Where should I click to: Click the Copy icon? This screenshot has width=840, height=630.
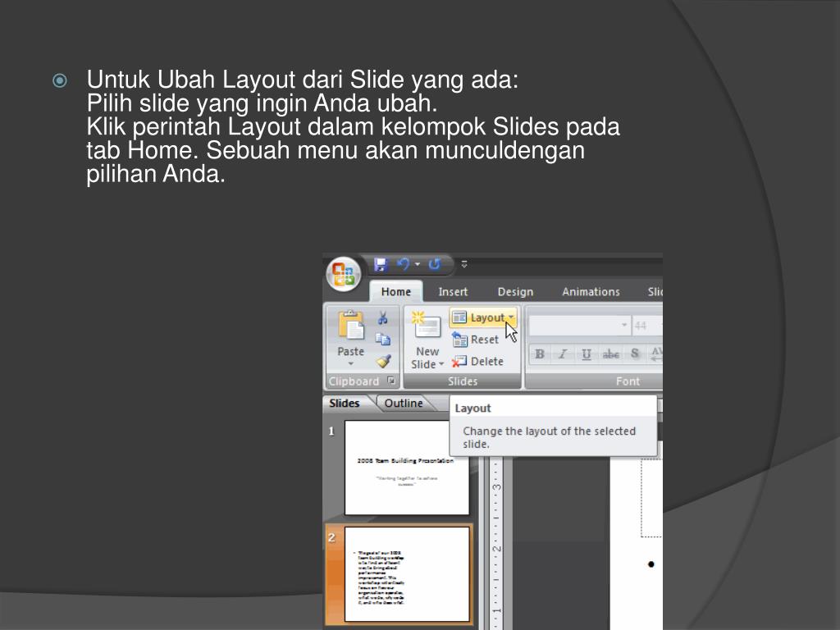point(382,339)
